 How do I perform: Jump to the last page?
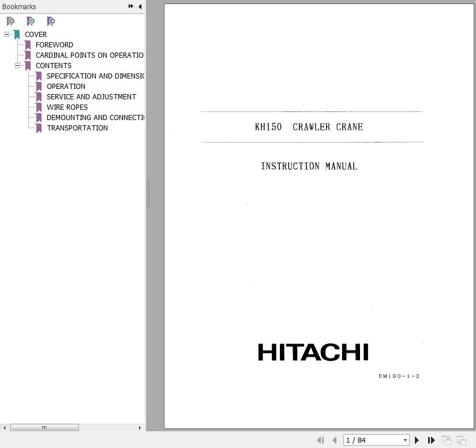coord(431,440)
